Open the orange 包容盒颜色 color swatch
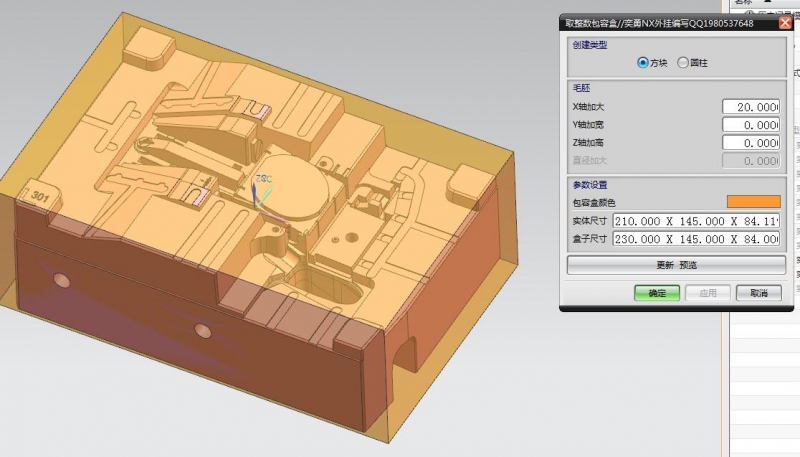Screen dimensions: 800x457 point(753,202)
